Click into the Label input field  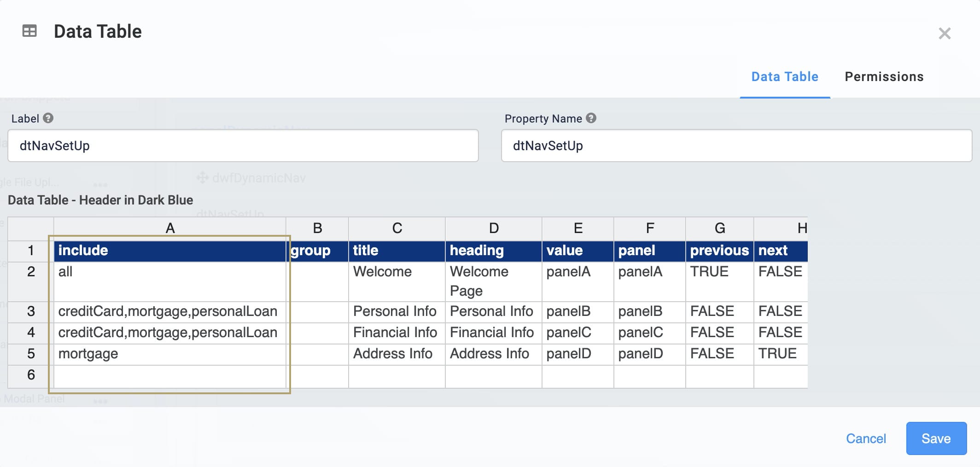tap(243, 146)
